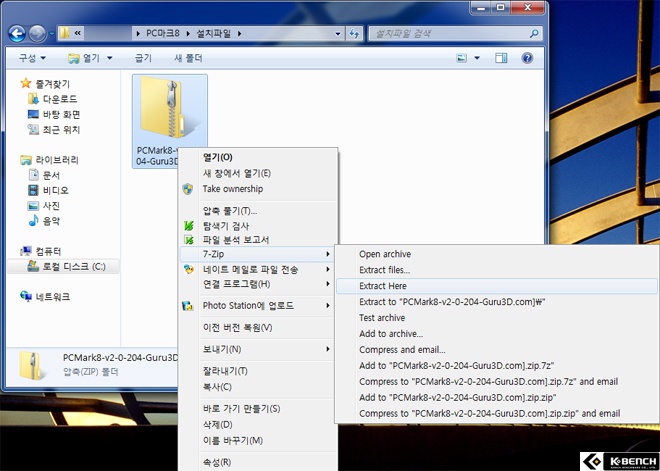This screenshot has width=660, height=471.
Task: Choose 열기(O) in the context menu
Action: tap(258, 157)
